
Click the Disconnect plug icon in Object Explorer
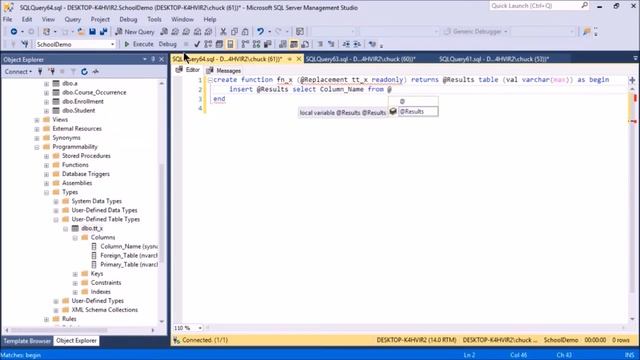[x=51, y=71]
